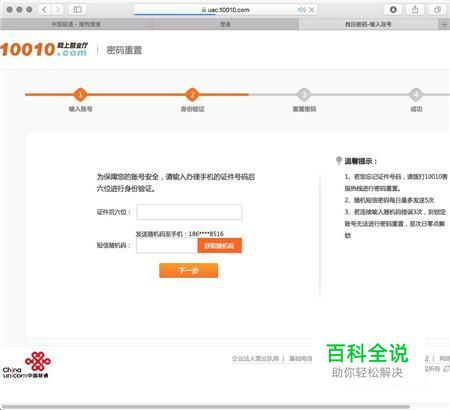This screenshot has height=410, width=450.
Task: Open the 企业法人营业执照 footer link
Action: tap(255, 359)
